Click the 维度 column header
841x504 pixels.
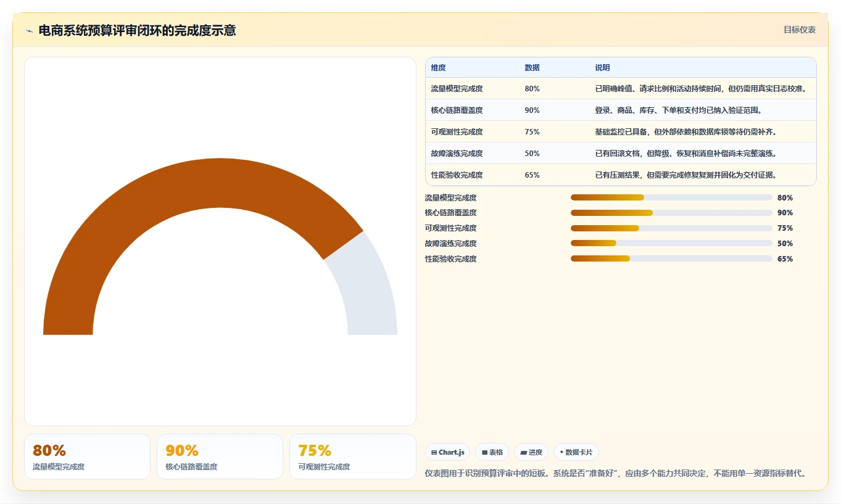(439, 68)
